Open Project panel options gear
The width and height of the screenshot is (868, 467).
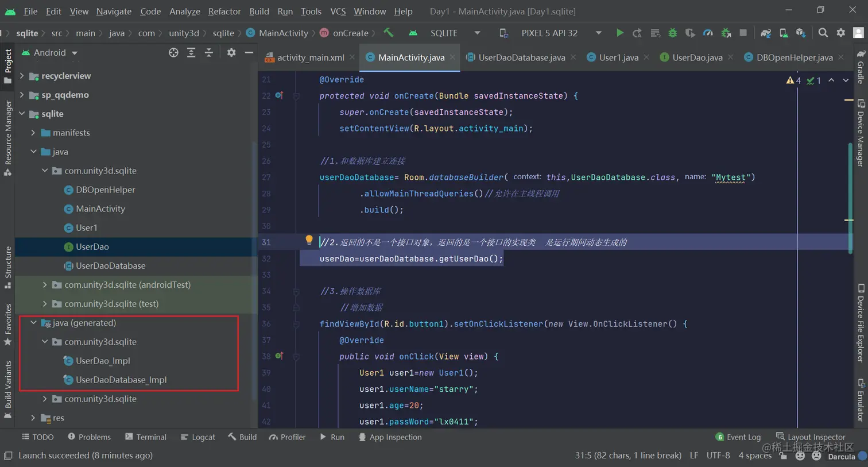(231, 52)
